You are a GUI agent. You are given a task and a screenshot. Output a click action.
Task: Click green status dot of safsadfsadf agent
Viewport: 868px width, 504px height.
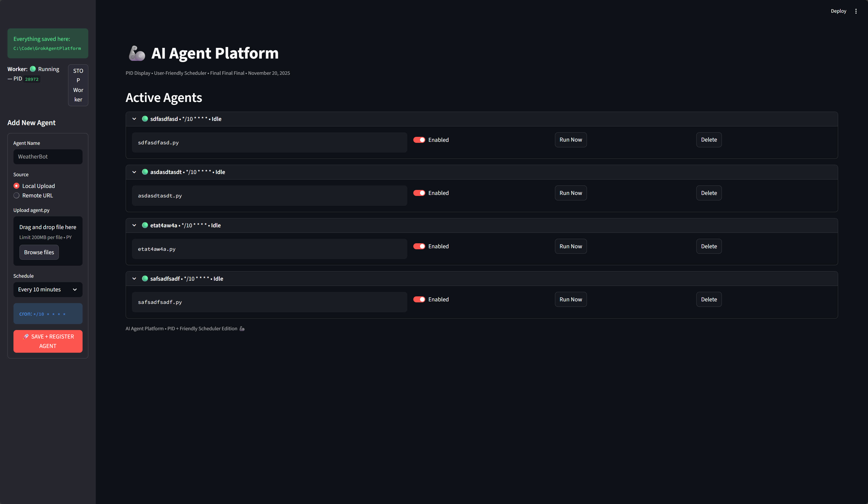tap(145, 278)
